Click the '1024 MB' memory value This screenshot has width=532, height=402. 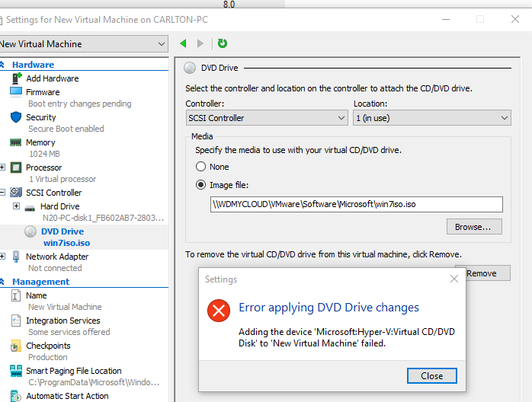(x=44, y=154)
